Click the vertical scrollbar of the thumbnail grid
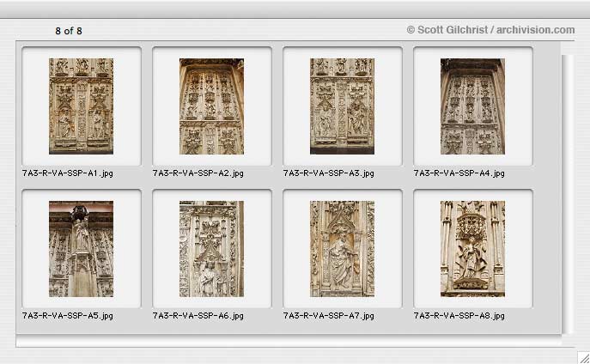This screenshot has height=364, width=590. tap(568, 194)
